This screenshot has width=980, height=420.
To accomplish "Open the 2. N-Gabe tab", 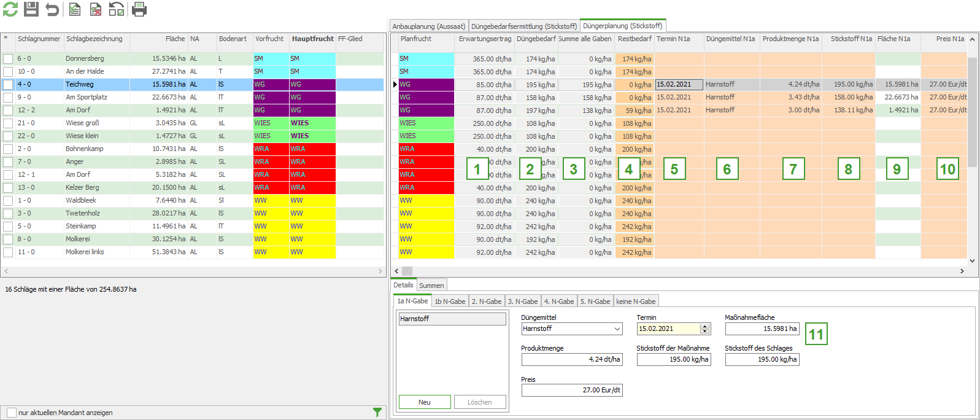I will click(x=487, y=301).
